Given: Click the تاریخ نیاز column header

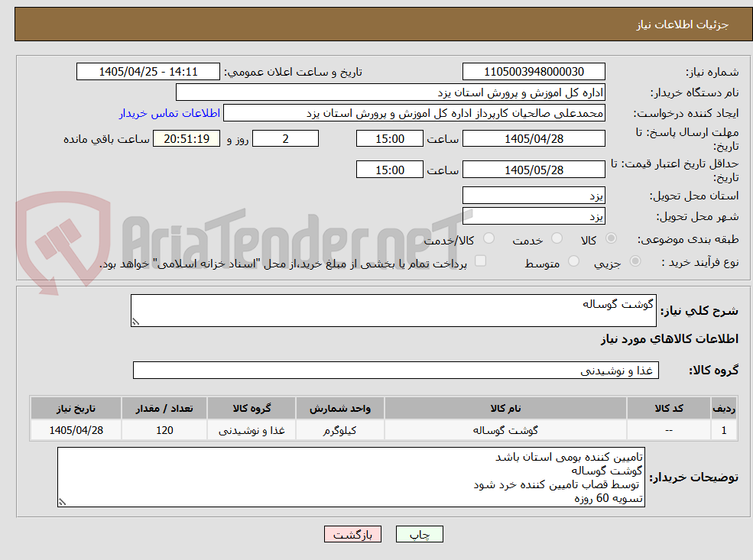Looking at the screenshot, I should (x=76, y=409).
